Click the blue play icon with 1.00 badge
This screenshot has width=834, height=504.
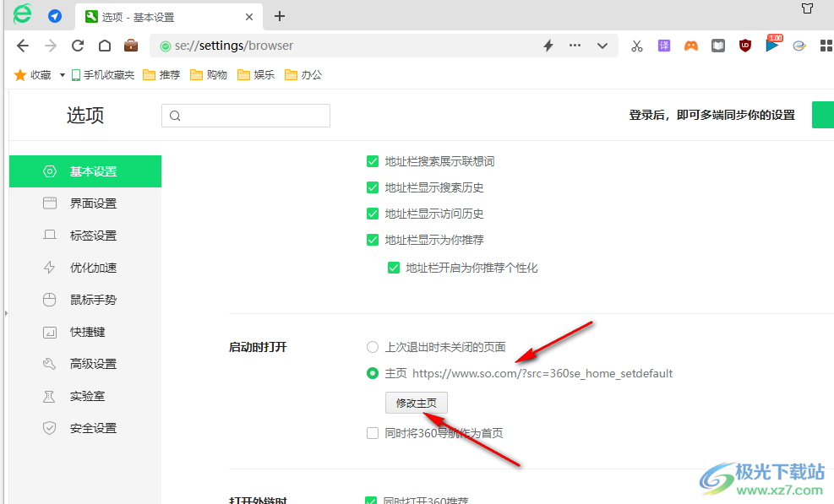pos(773,44)
